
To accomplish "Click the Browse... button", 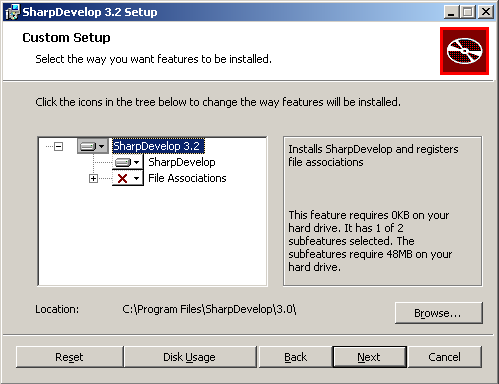I will 439,313.
